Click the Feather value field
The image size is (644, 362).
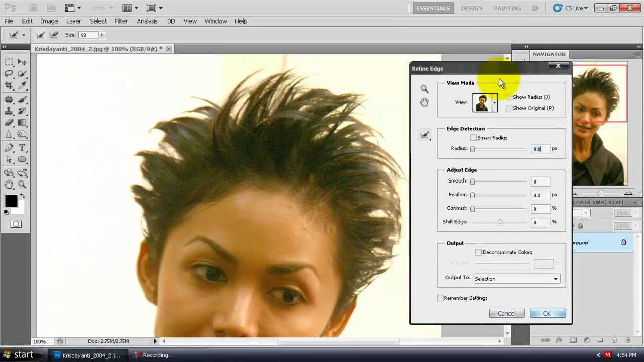coord(540,195)
